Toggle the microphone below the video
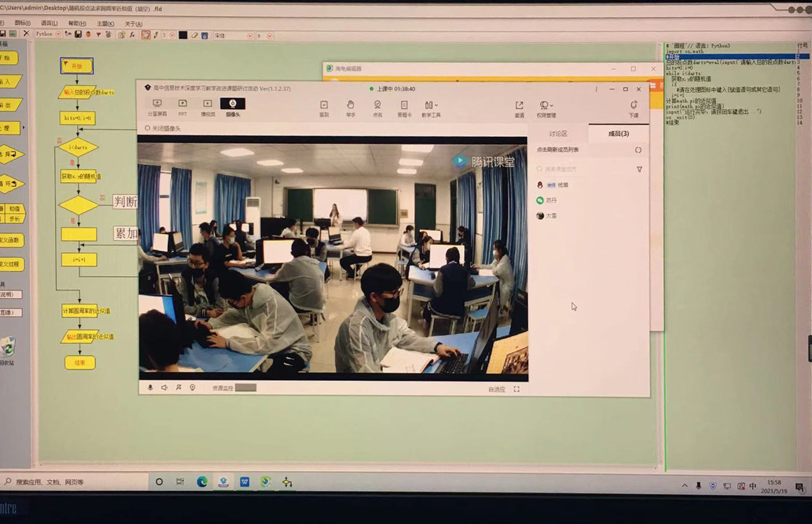The height and width of the screenshot is (524, 812). tap(150, 388)
